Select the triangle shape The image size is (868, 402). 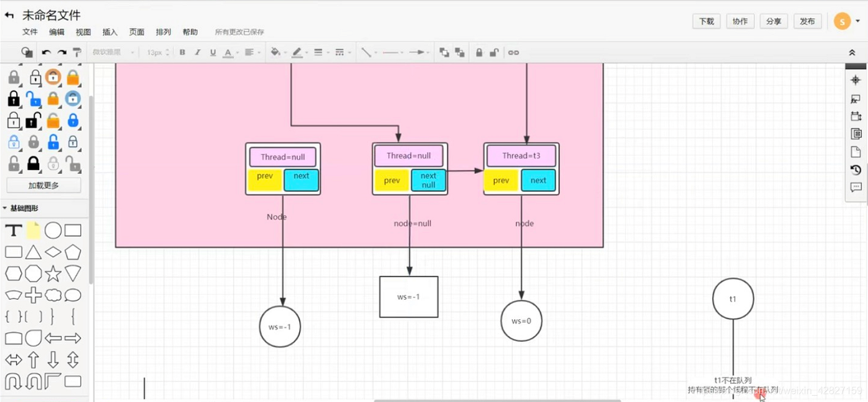click(x=34, y=252)
